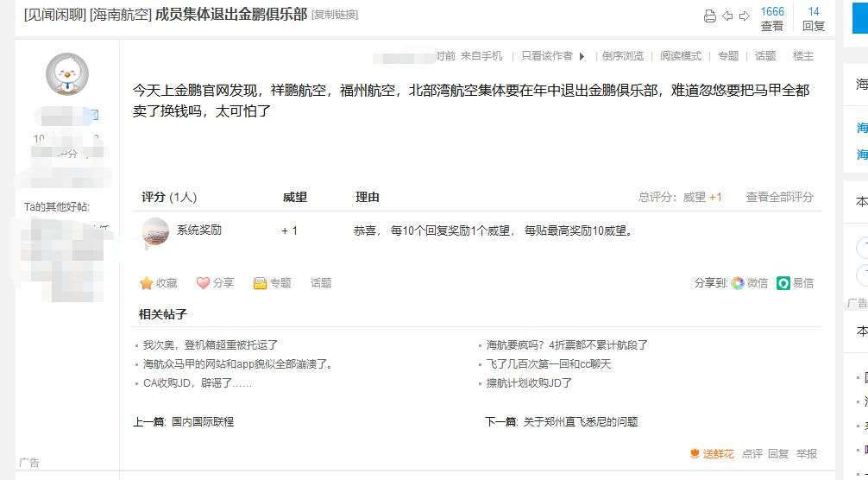Open related post CA收购JD，辟谣了
Image resolution: width=868 pixels, height=480 pixels.
click(197, 382)
